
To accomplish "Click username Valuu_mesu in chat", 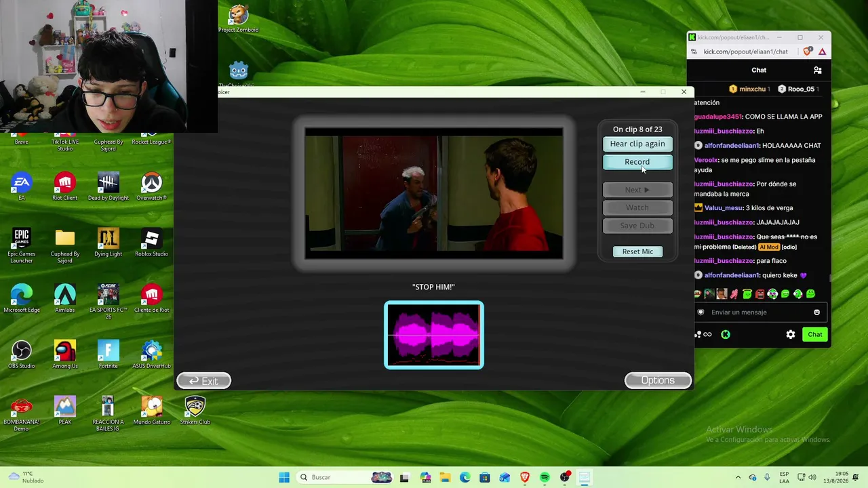I will (724, 208).
